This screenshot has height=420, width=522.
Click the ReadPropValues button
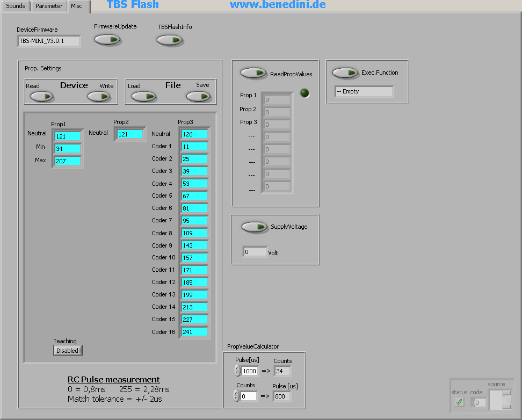pos(253,73)
